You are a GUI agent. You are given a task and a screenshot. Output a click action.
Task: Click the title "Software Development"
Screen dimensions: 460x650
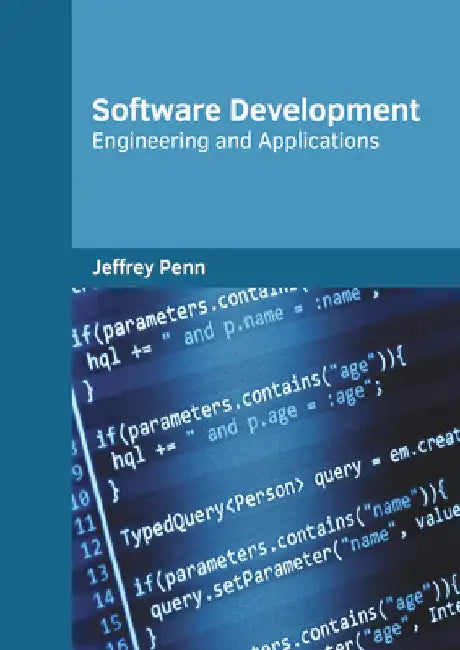click(256, 111)
